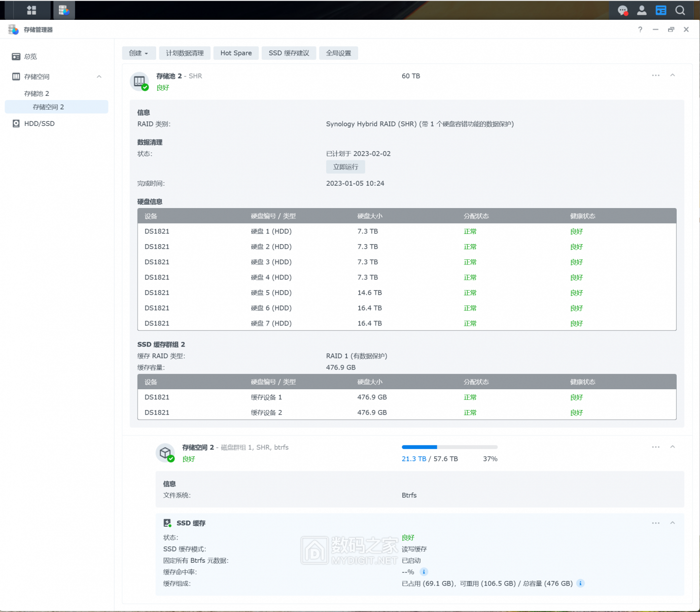Select the 缓存设备 2 row
The height and width of the screenshot is (612, 700).
407,413
